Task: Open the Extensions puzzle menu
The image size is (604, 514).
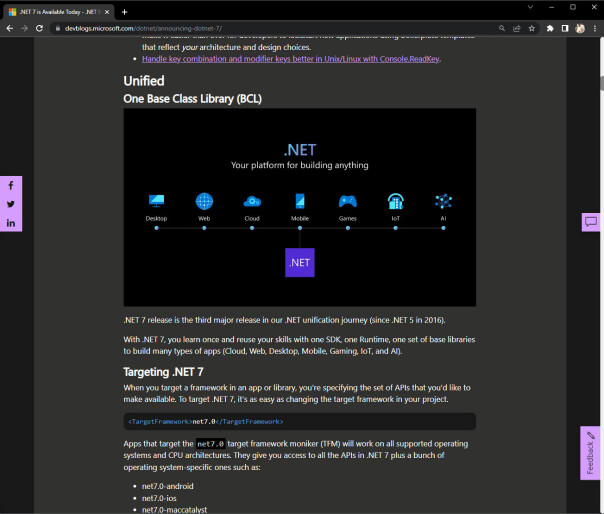Action: 550,28
